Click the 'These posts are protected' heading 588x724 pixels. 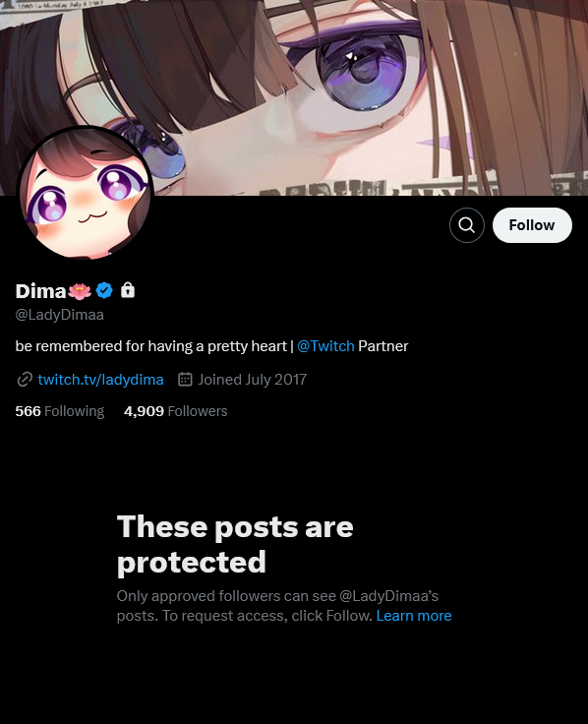point(235,544)
